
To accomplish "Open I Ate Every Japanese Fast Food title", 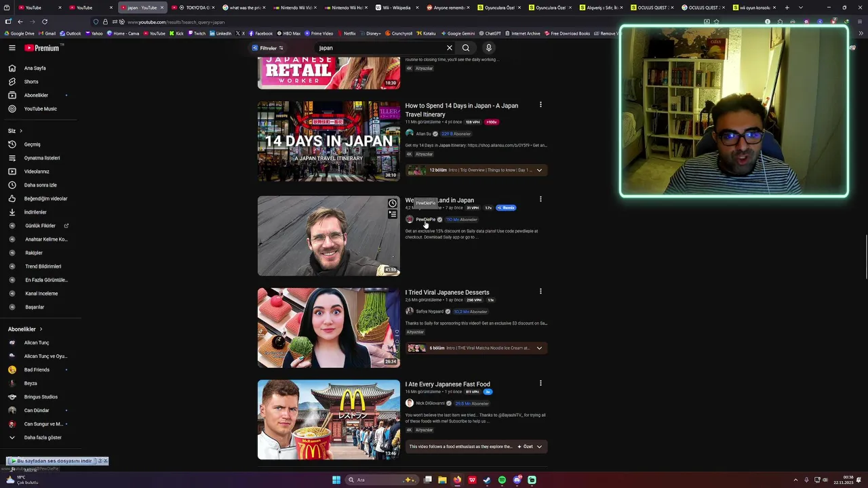I will (448, 384).
